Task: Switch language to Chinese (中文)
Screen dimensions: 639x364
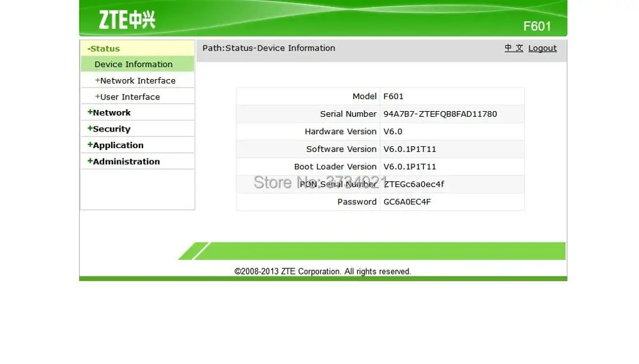Action: [x=514, y=48]
